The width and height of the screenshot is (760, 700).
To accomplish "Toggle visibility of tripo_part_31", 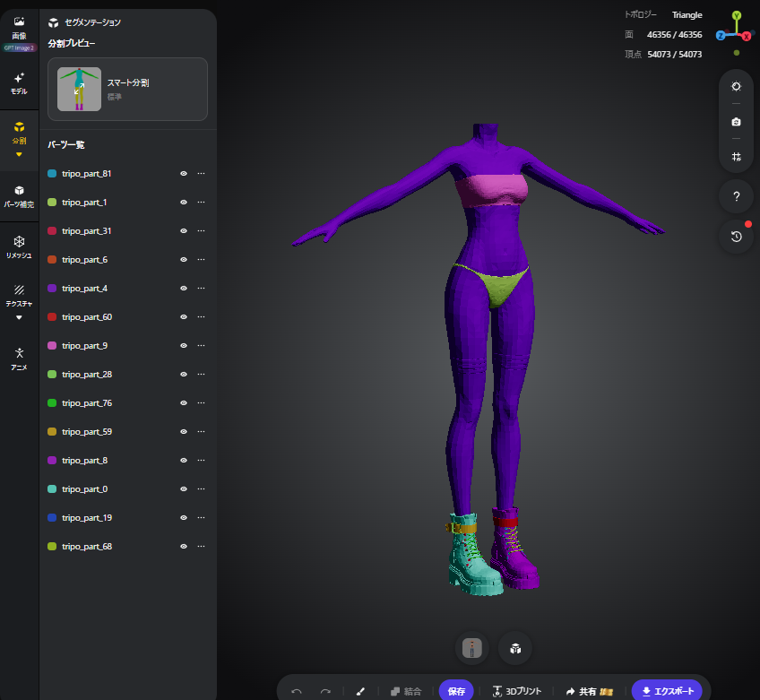I will tap(184, 230).
